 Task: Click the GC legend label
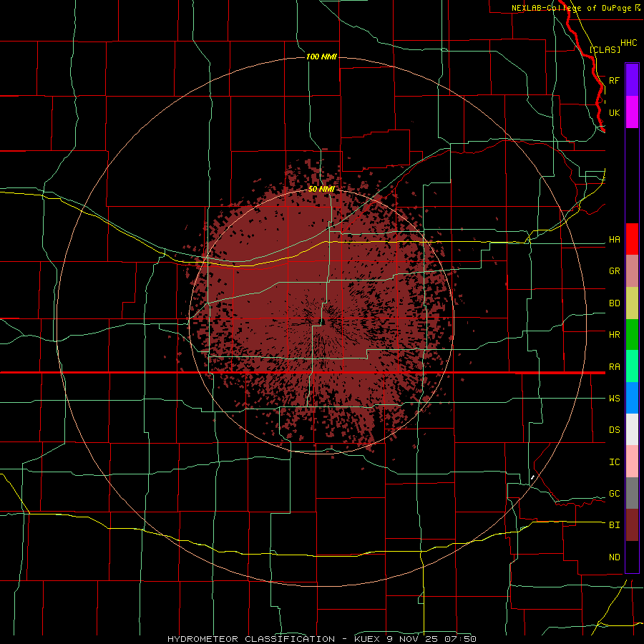coord(614,493)
